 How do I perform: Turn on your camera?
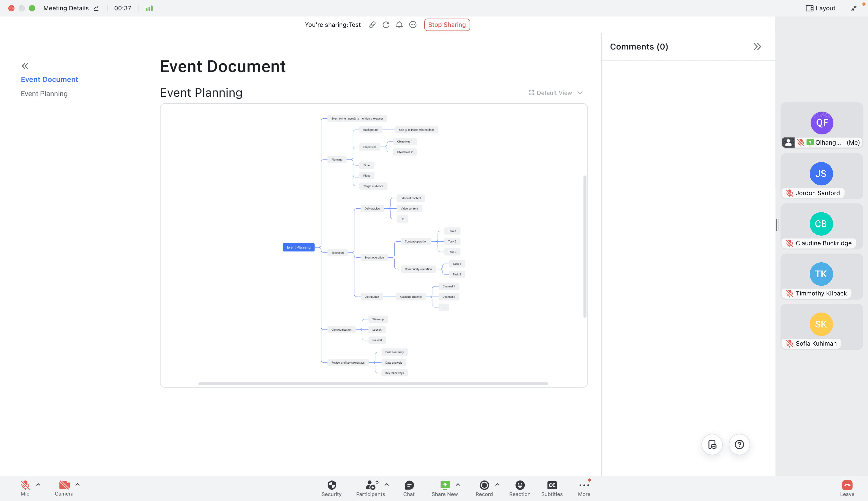[64, 485]
